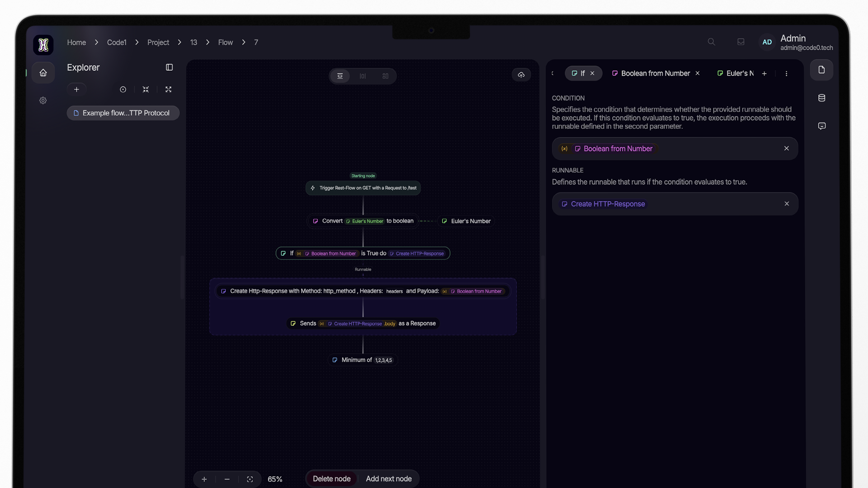
Task: Click the Delete node button
Action: click(x=331, y=479)
